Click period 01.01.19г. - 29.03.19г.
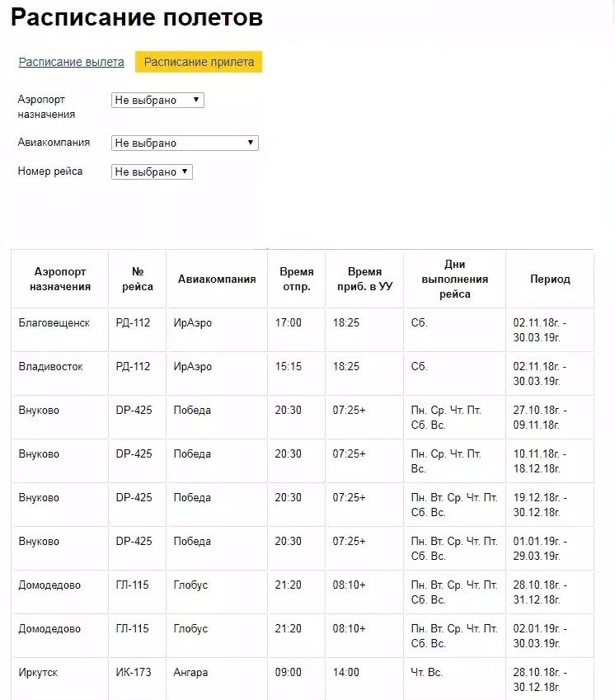The width and height of the screenshot is (615, 700). click(x=540, y=548)
